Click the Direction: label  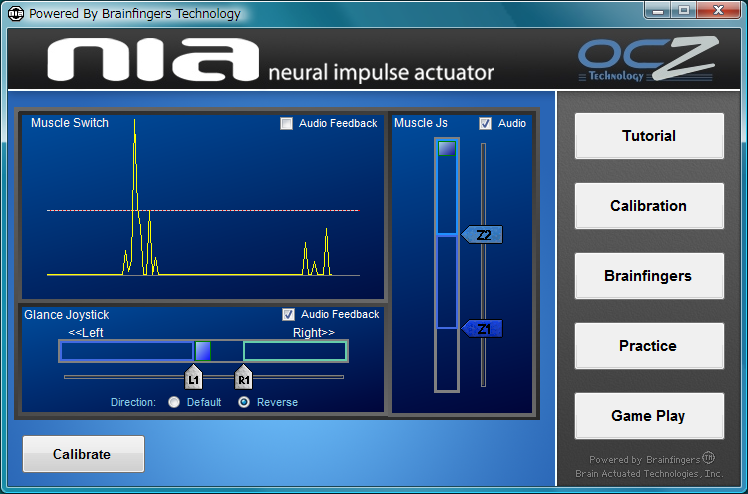click(x=133, y=402)
